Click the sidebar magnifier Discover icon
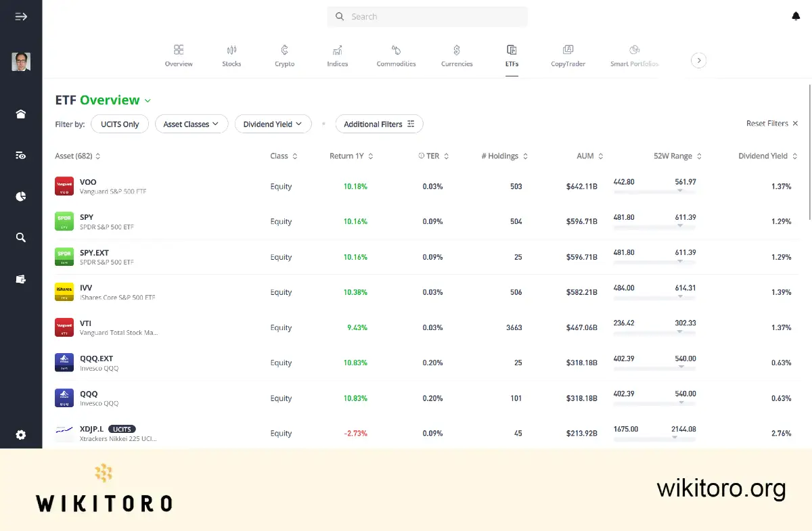Image resolution: width=812 pixels, height=531 pixels. (x=21, y=237)
